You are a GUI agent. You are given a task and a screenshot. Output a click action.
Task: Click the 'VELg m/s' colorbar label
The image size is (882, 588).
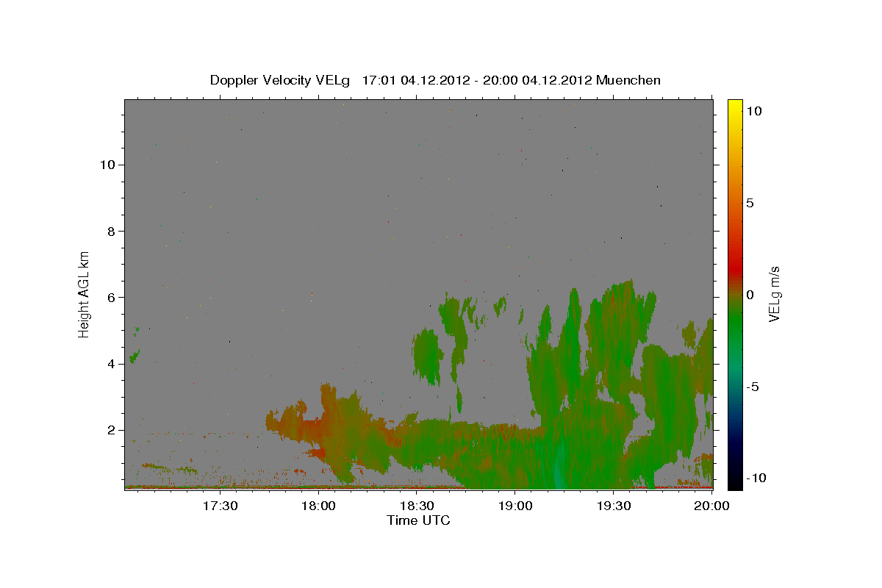pyautogui.click(x=774, y=294)
